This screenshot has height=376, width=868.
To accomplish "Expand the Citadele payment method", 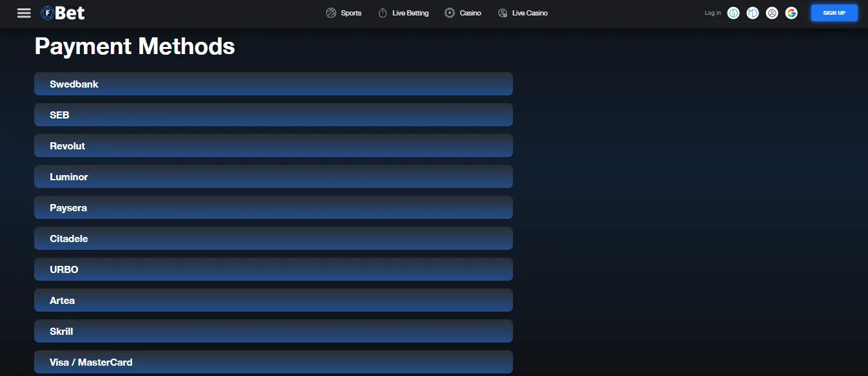I will 273,238.
